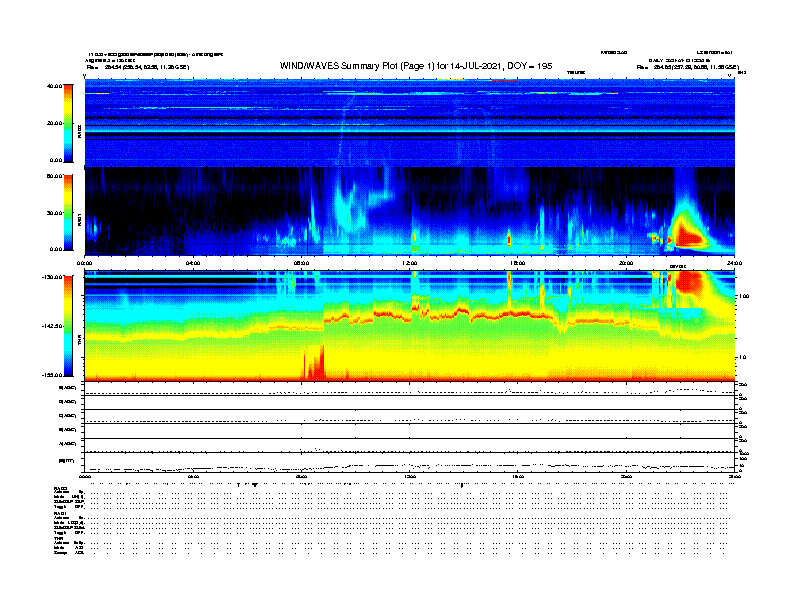Click the 40.00 label on RAD2 scale

point(54,86)
